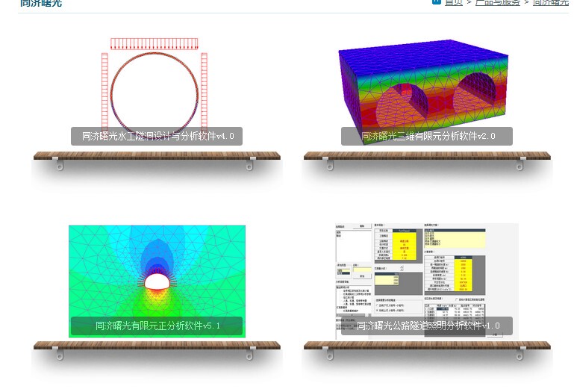Go to 首页 breadcrumb link

[454, 2]
